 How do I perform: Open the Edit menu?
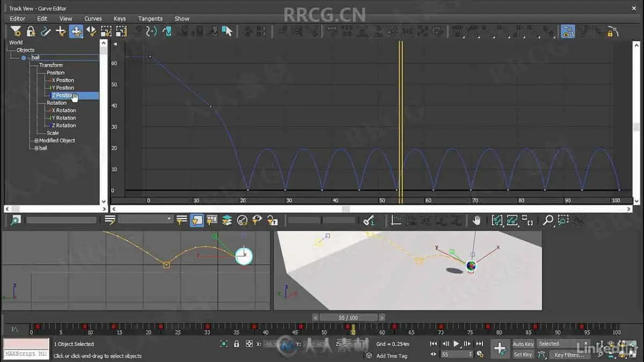click(x=42, y=18)
